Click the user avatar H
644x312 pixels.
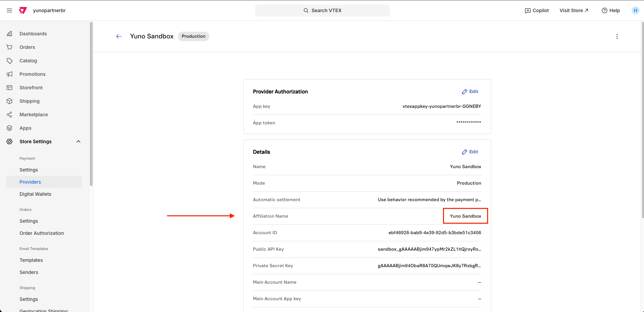click(635, 10)
